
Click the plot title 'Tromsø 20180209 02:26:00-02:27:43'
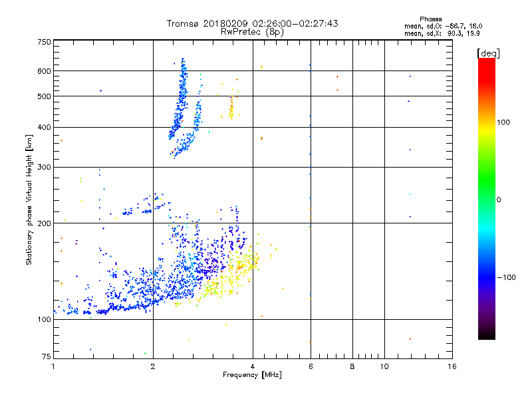[x=252, y=23]
